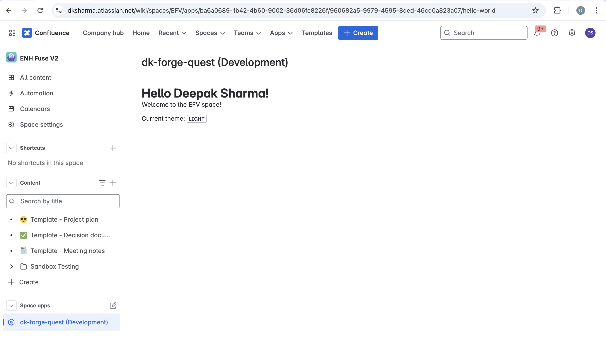
Task: Click the notifications bell icon
Action: pyautogui.click(x=537, y=33)
